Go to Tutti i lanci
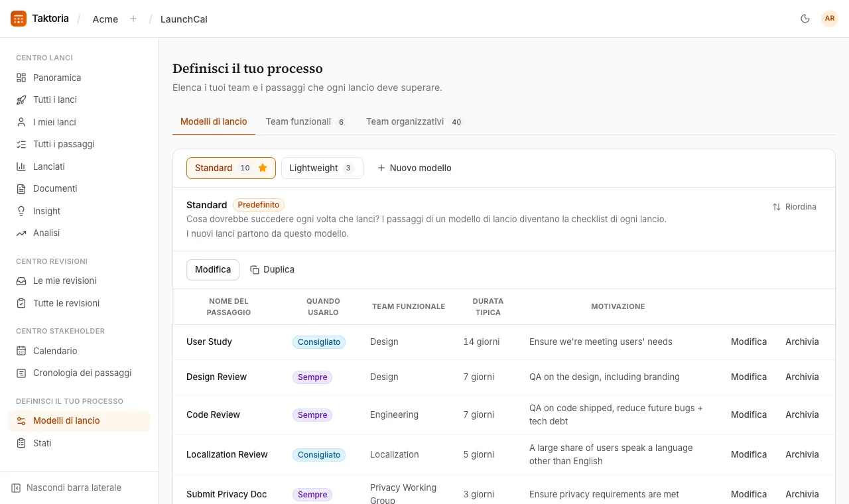 click(x=79, y=99)
